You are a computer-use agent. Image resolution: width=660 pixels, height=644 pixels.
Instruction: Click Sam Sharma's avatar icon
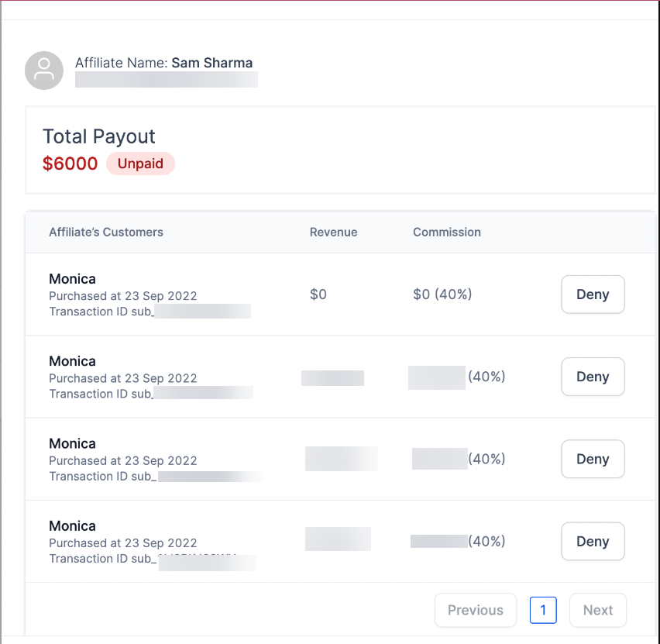tap(44, 71)
